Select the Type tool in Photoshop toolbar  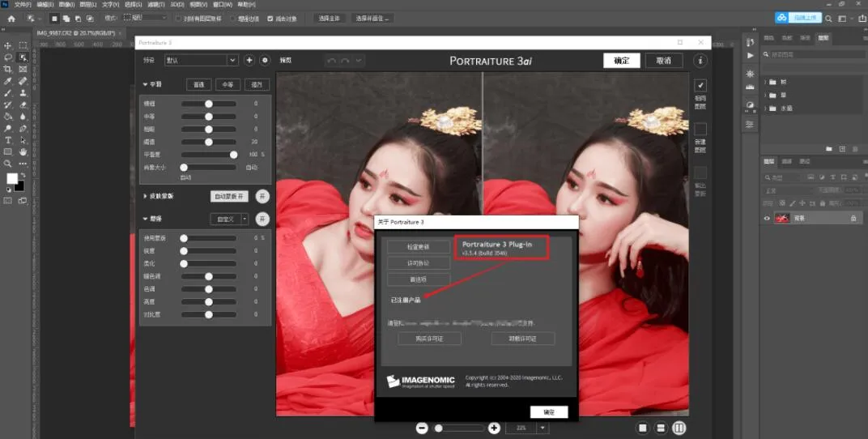pos(8,140)
